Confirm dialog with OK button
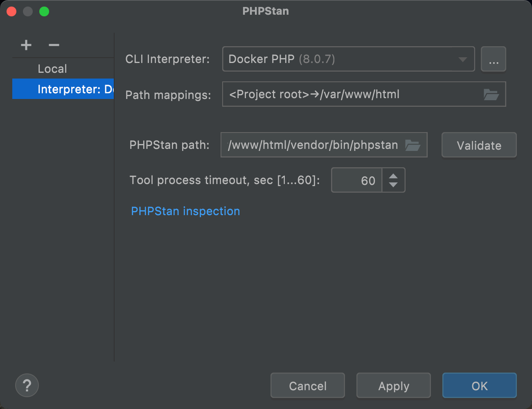Viewport: 532px width, 409px height. tap(479, 386)
